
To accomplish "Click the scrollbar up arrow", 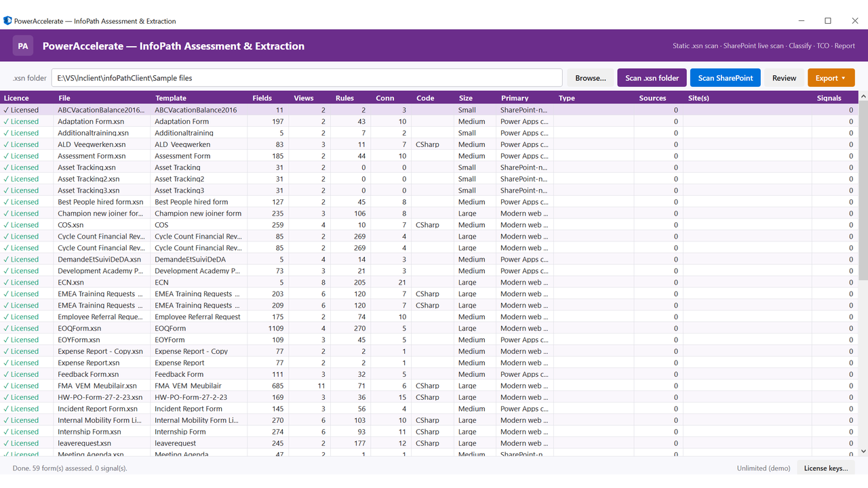I will (x=863, y=98).
